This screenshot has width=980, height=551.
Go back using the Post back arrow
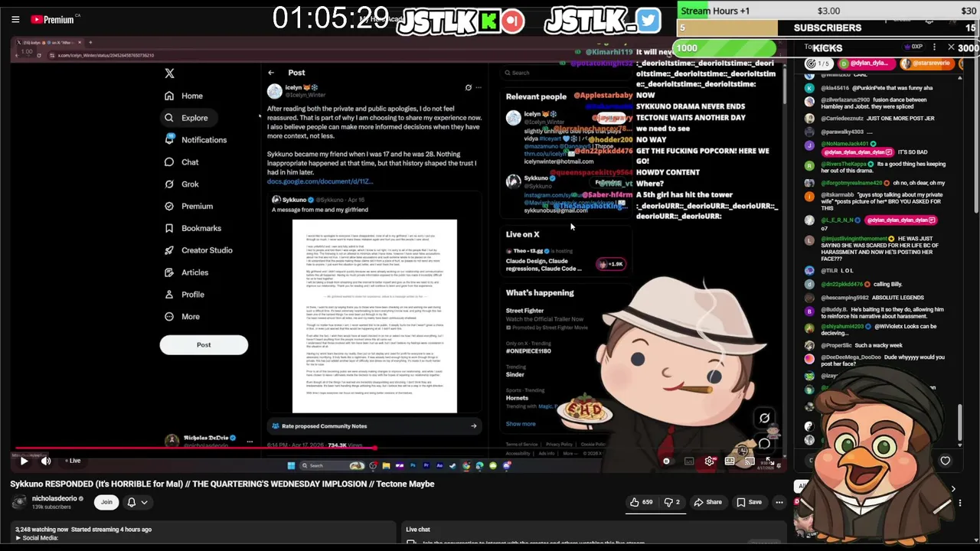pos(271,73)
